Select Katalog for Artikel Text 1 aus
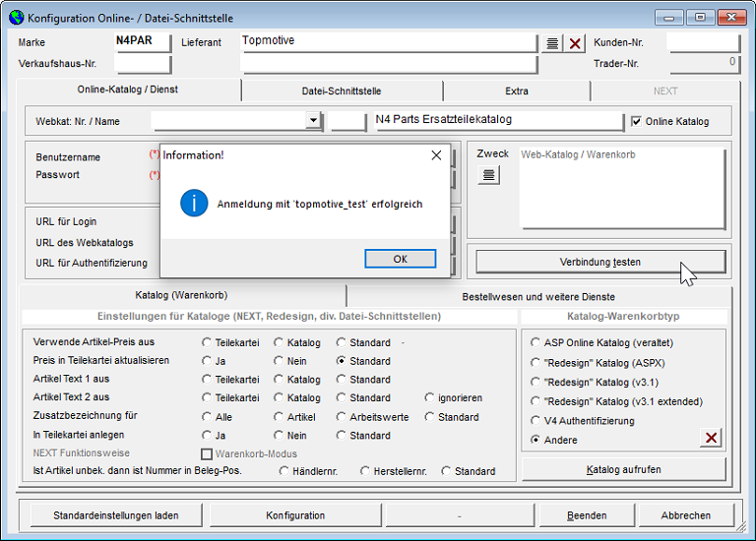The image size is (756, 541). pyautogui.click(x=279, y=379)
